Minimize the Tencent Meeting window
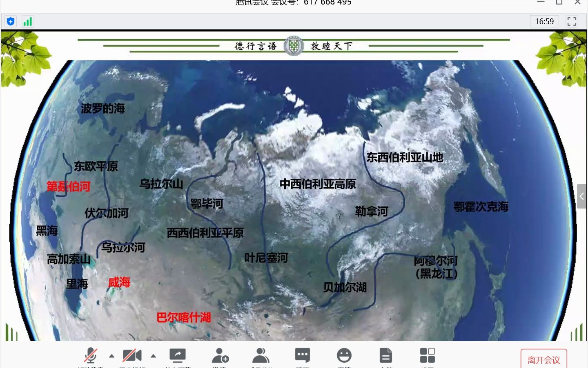The height and width of the screenshot is (368, 588). point(541,2)
